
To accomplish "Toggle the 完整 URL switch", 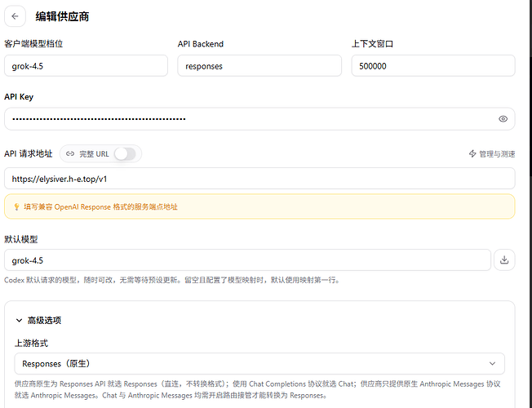I will [x=125, y=153].
